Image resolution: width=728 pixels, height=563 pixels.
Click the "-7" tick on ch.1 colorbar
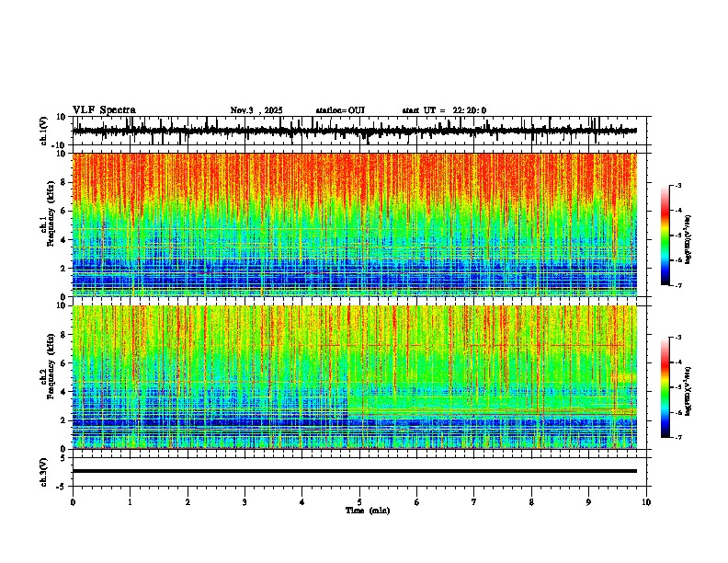coord(678,285)
